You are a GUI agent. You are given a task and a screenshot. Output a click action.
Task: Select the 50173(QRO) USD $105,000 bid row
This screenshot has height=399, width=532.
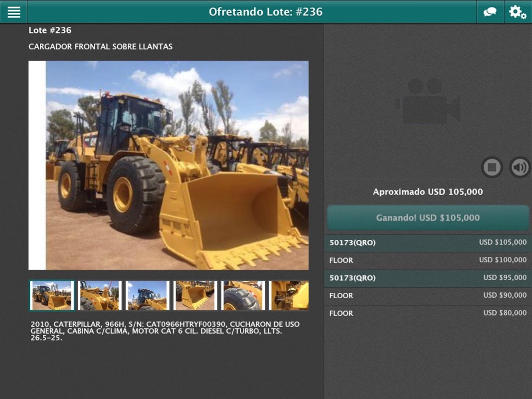pos(428,242)
